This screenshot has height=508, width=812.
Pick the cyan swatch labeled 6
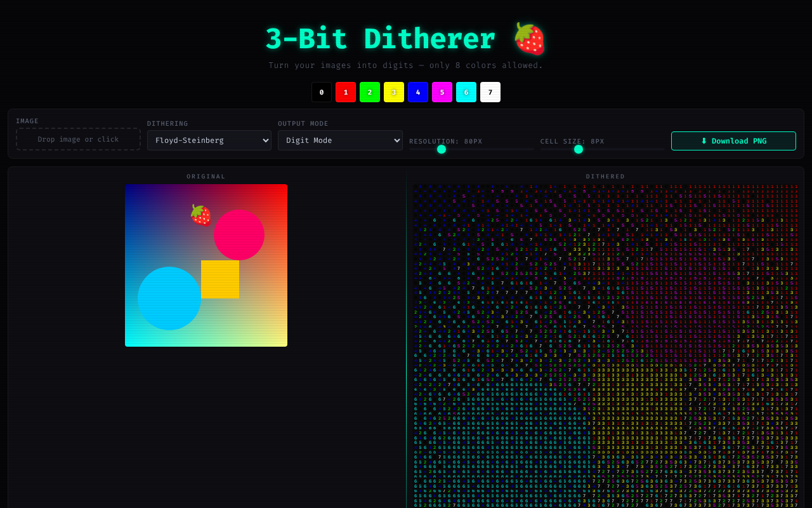[x=466, y=92]
